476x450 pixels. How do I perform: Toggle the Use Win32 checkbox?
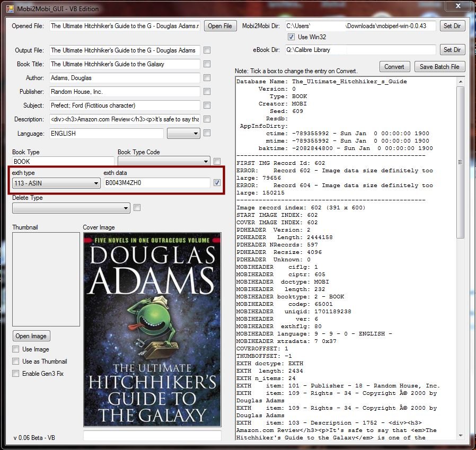click(x=291, y=37)
